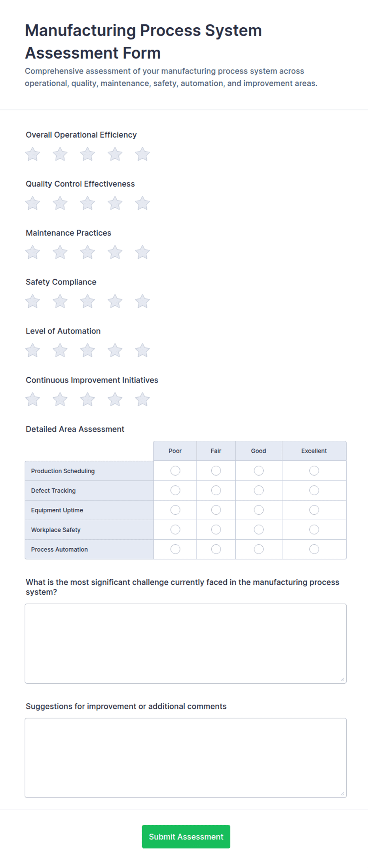Viewport: 368px width, 868px height.
Task: Click the significant challenge text area
Action: [x=186, y=643]
